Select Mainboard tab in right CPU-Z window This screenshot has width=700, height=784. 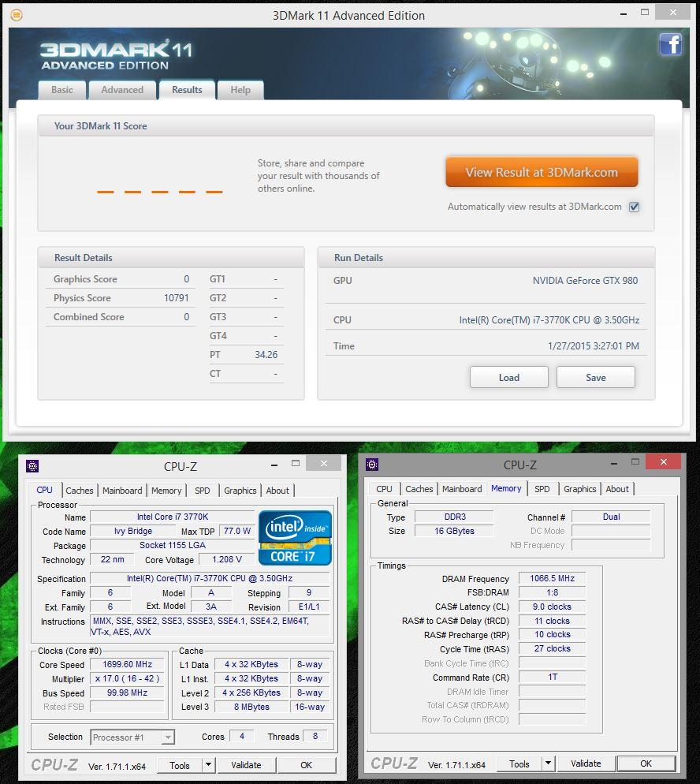tap(462, 489)
